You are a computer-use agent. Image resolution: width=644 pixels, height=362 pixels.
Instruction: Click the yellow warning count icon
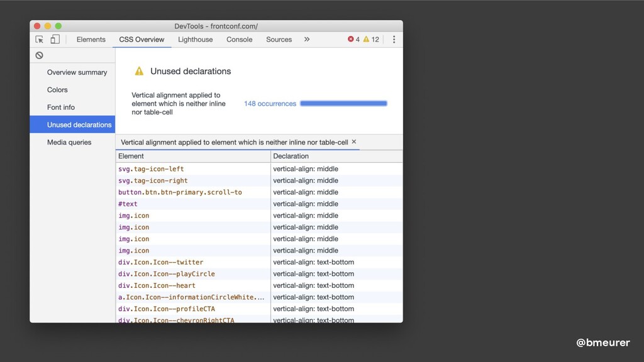[x=366, y=40]
